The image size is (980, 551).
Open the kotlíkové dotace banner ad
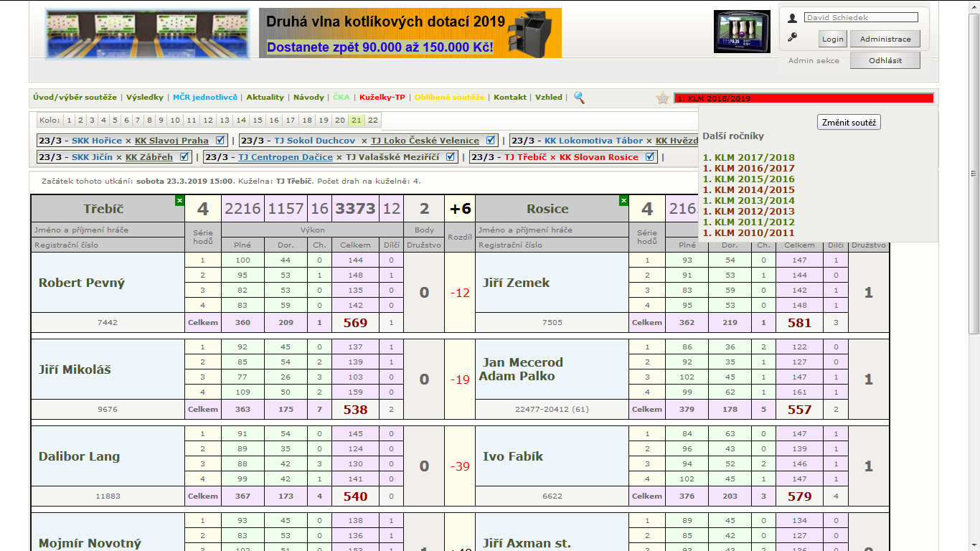coord(410,33)
